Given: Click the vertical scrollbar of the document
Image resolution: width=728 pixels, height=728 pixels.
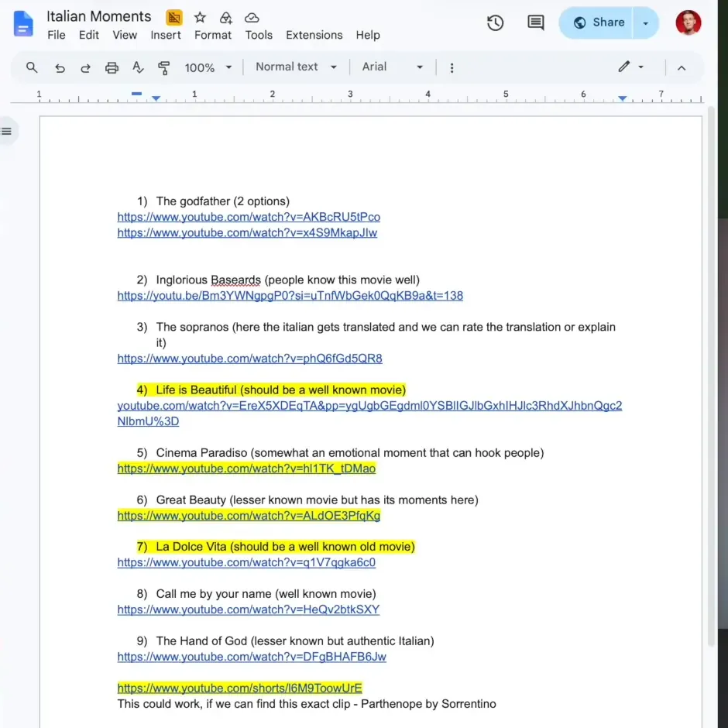Looking at the screenshot, I should (x=711, y=376).
